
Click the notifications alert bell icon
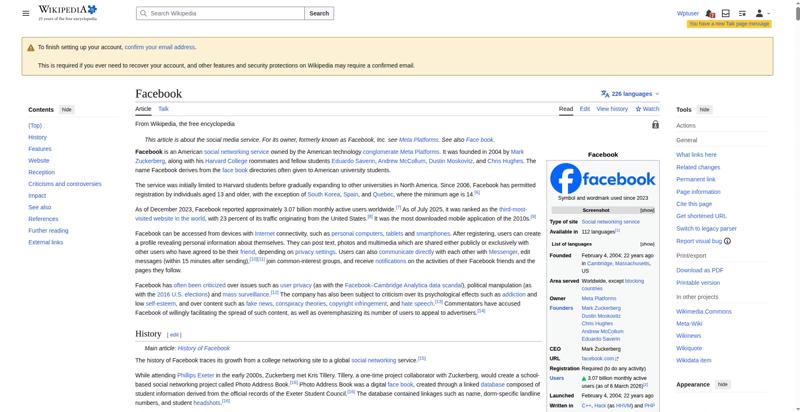coord(710,13)
